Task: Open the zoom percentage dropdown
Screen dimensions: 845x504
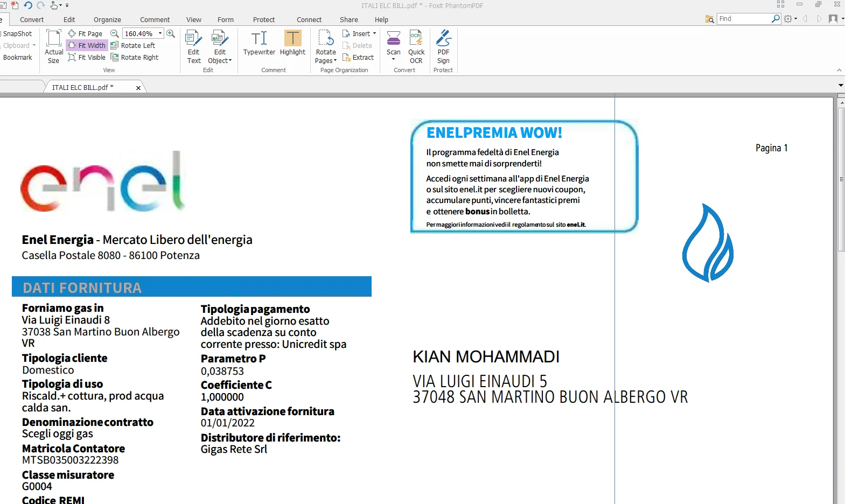Action: pyautogui.click(x=160, y=33)
